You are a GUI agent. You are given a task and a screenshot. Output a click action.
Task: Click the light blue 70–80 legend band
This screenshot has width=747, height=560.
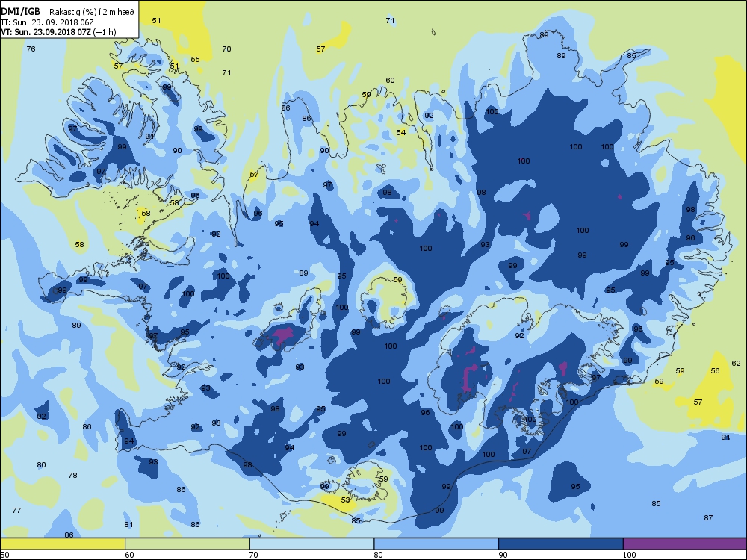[x=311, y=544]
